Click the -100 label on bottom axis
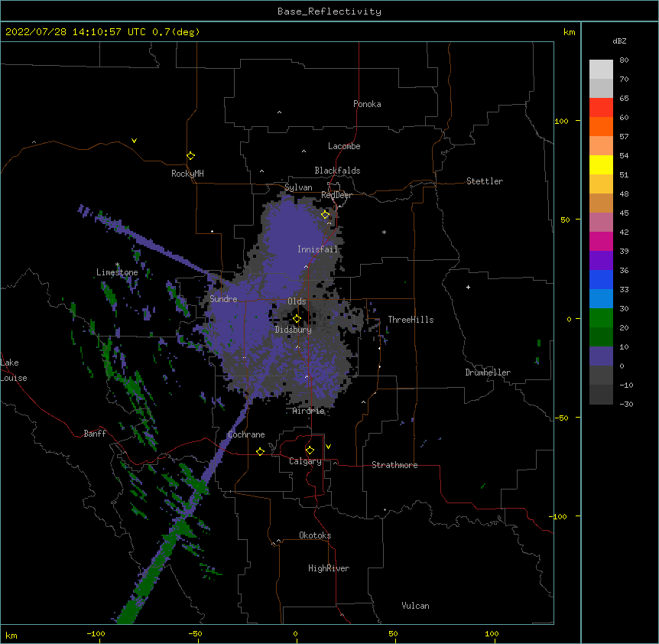Screen dimensions: 659x644 pyautogui.click(x=96, y=633)
